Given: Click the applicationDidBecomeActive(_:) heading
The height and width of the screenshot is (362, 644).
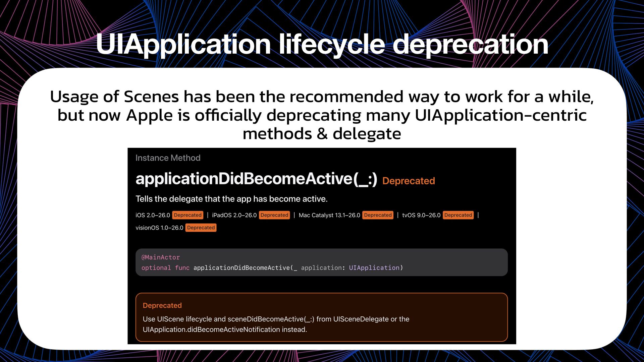Looking at the screenshot, I should tap(256, 179).
